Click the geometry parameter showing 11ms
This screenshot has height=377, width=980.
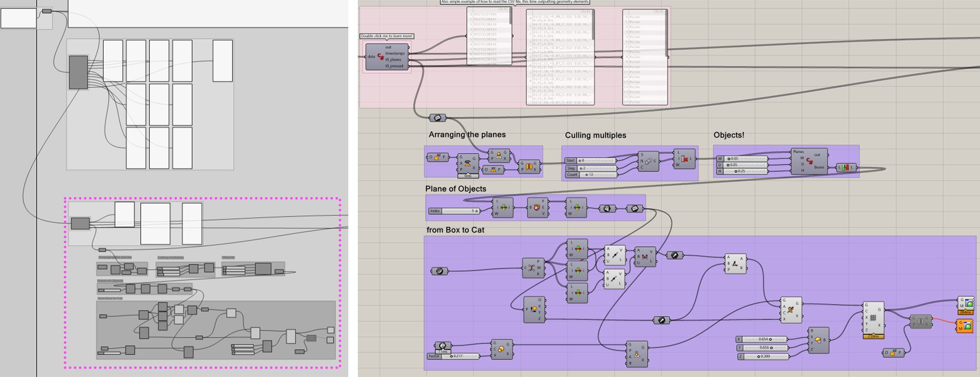tap(442, 347)
